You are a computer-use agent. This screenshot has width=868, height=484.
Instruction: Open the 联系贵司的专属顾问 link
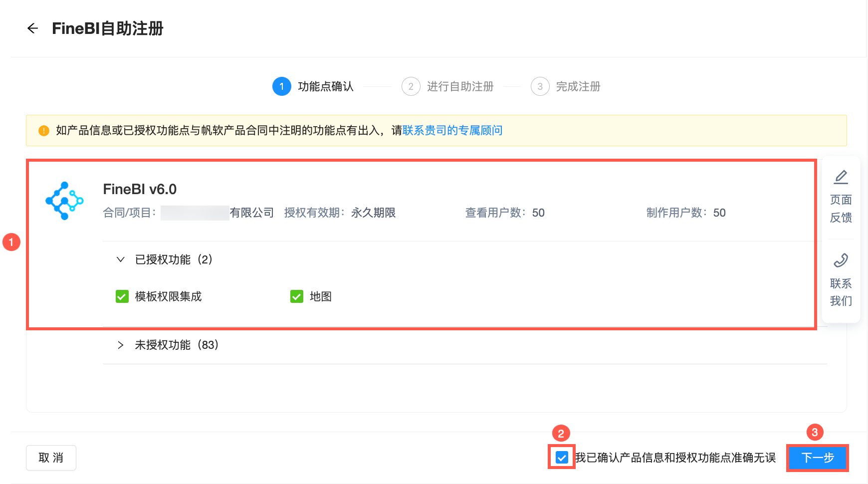click(452, 131)
